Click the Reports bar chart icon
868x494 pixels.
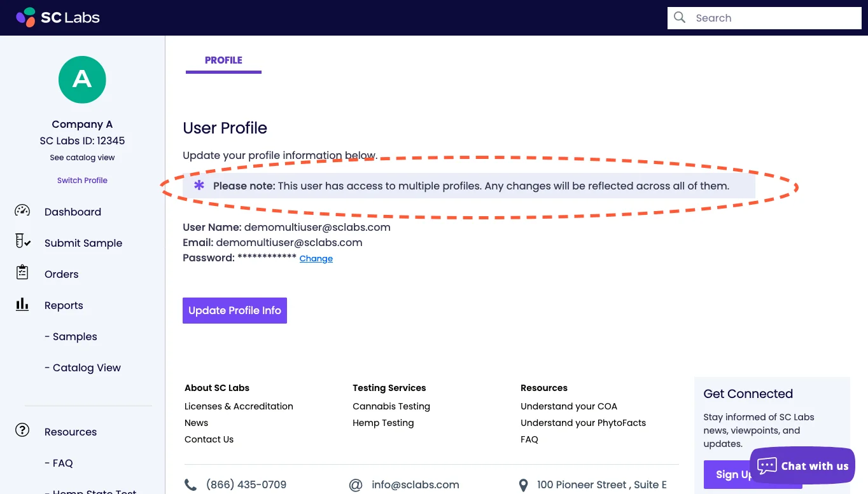pos(22,305)
